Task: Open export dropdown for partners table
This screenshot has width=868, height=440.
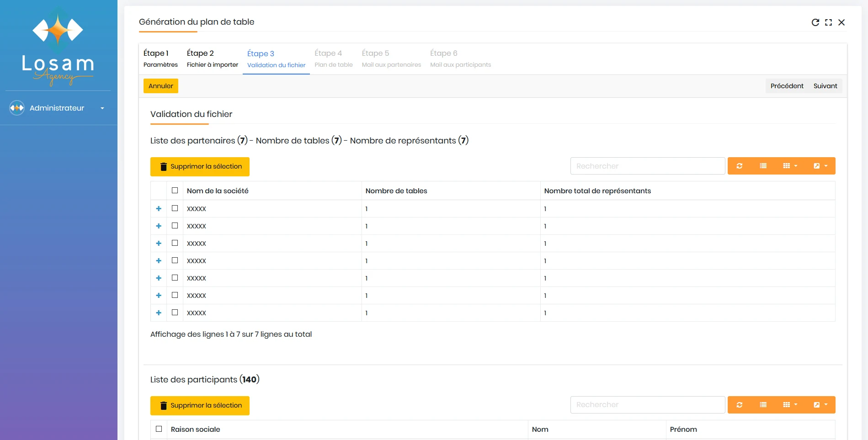Action: 820,166
